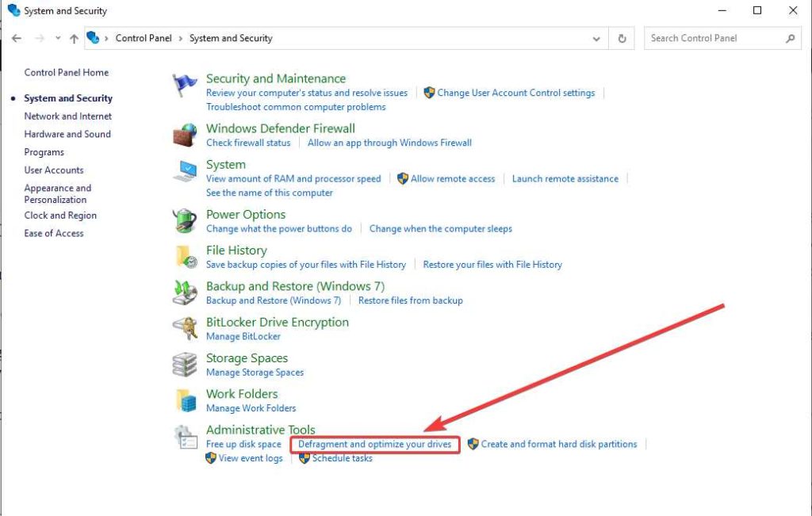Select Control Panel in the breadcrumb
The height and width of the screenshot is (516, 812).
(144, 38)
